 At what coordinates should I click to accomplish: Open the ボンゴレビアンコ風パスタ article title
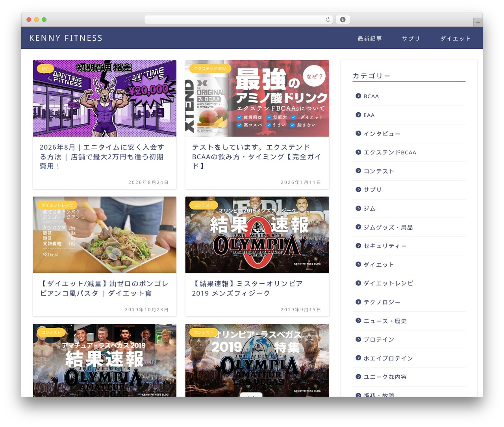104,288
